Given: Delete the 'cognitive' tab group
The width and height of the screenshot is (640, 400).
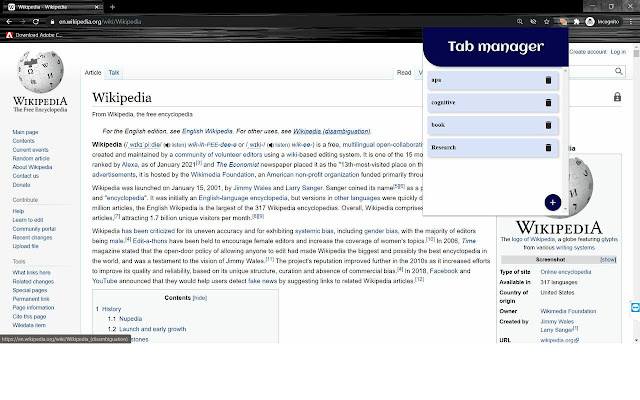Looking at the screenshot, I should tap(548, 102).
